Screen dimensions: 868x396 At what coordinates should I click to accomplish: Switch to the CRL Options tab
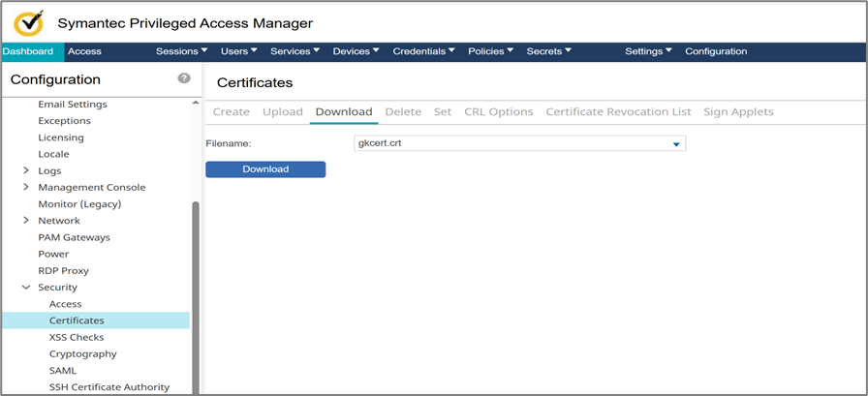click(498, 111)
